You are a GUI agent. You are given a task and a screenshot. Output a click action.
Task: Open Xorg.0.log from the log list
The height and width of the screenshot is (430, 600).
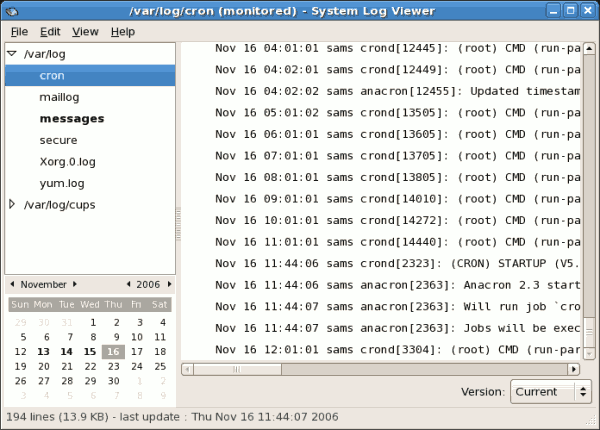tap(67, 161)
